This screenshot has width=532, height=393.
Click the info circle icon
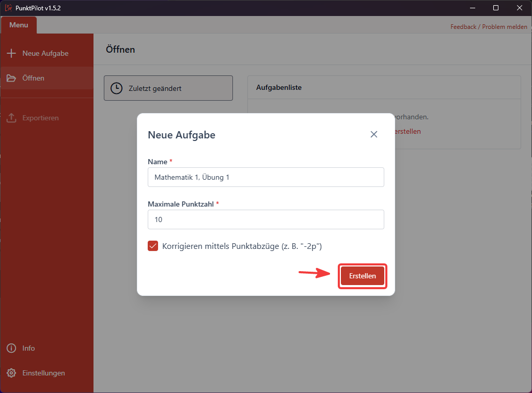[x=11, y=348]
